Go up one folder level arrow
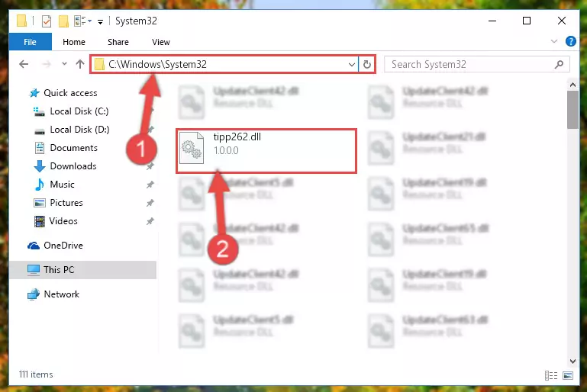Viewport: 587px width, 392px height. click(79, 64)
